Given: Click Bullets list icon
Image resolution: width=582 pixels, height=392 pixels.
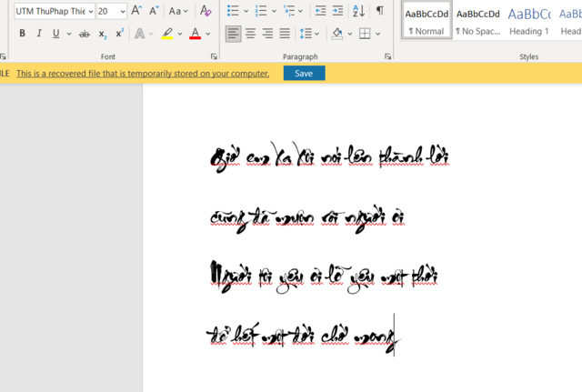Looking at the screenshot, I should pos(233,11).
